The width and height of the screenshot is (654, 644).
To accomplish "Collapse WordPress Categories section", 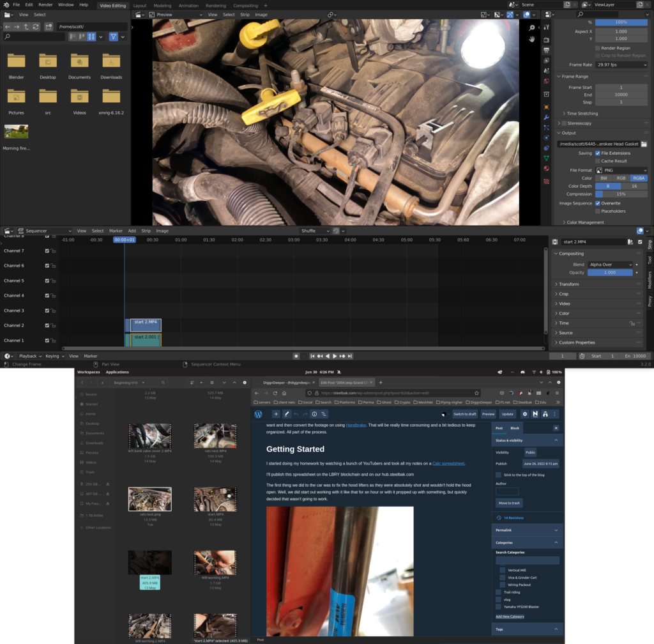I will pos(527,542).
